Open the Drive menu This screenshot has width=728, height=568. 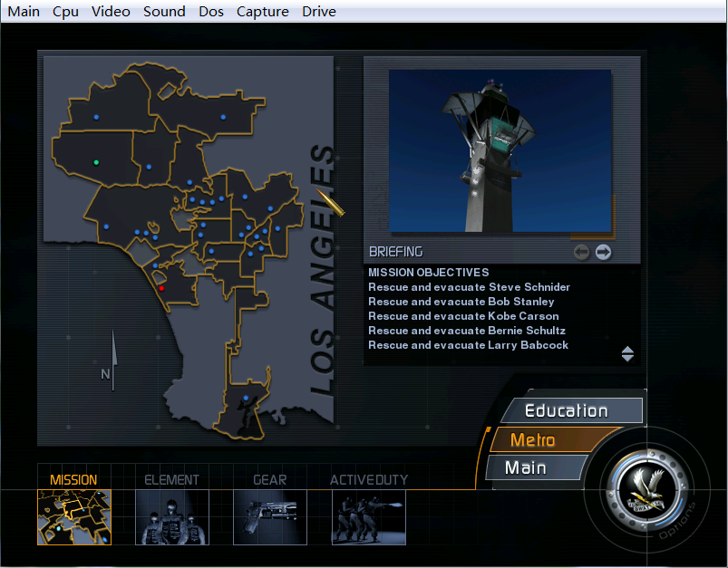pyautogui.click(x=319, y=11)
